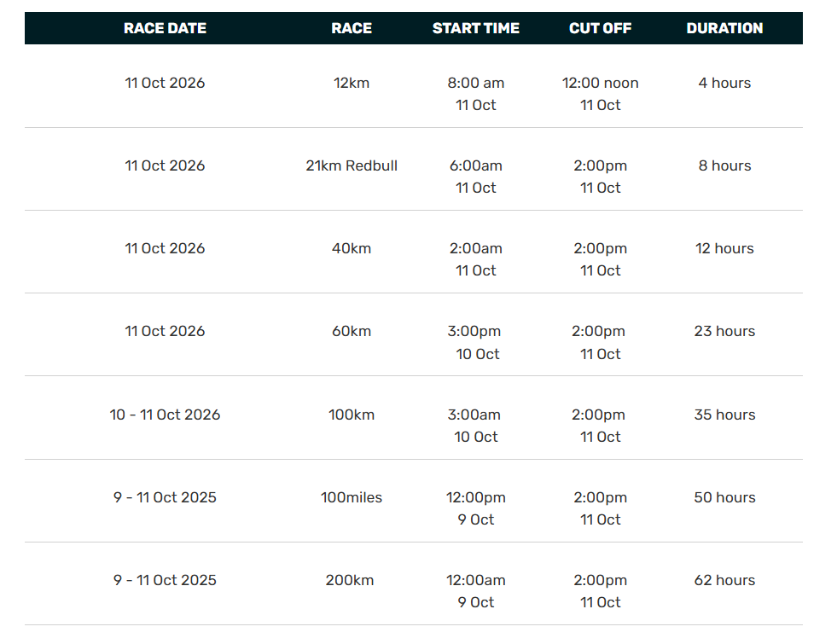The height and width of the screenshot is (644, 837).
Task: Select the START TIME column header
Action: (x=475, y=28)
